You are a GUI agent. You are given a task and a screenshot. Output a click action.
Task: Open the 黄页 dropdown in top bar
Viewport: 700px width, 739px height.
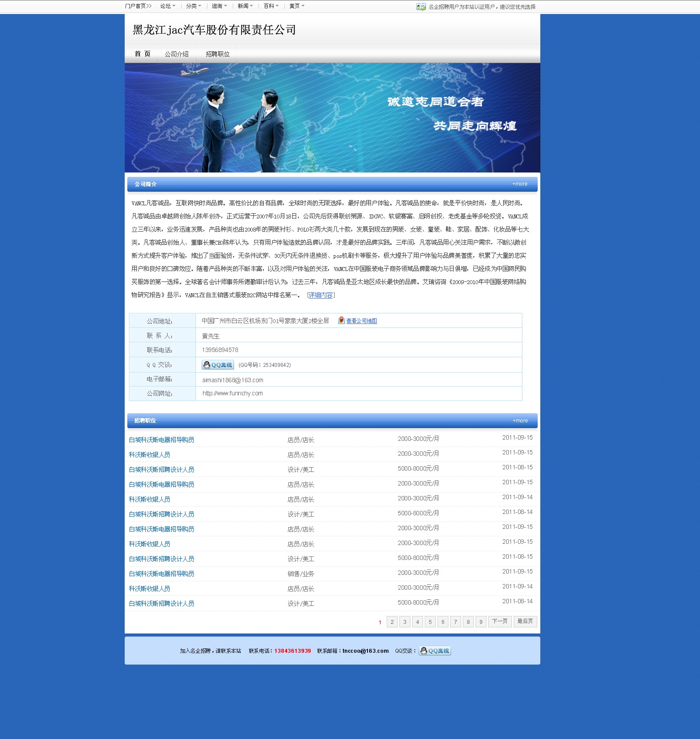point(297,6)
